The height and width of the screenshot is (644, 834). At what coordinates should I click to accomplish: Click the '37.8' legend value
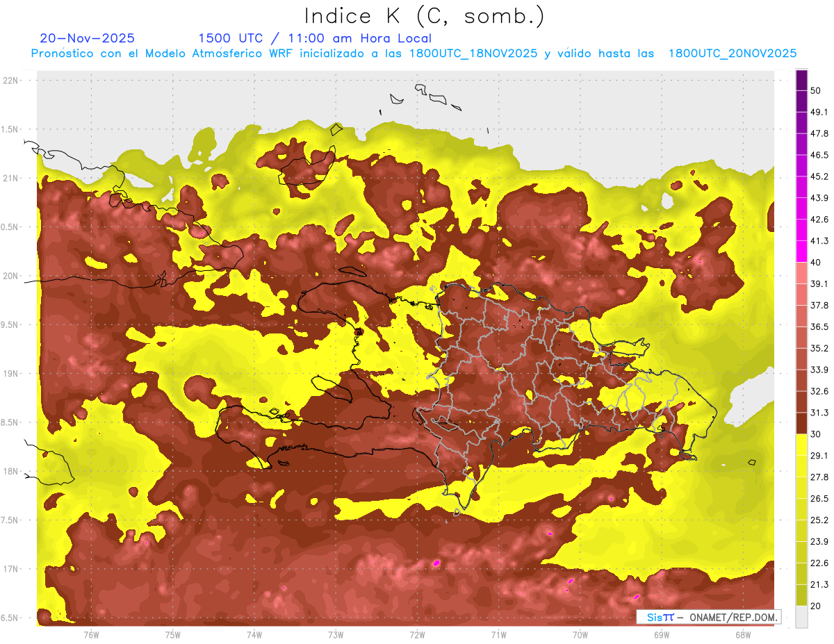819,306
